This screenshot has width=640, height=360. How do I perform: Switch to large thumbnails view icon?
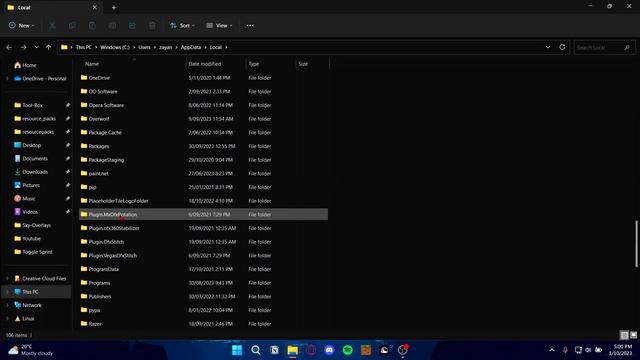(633, 335)
